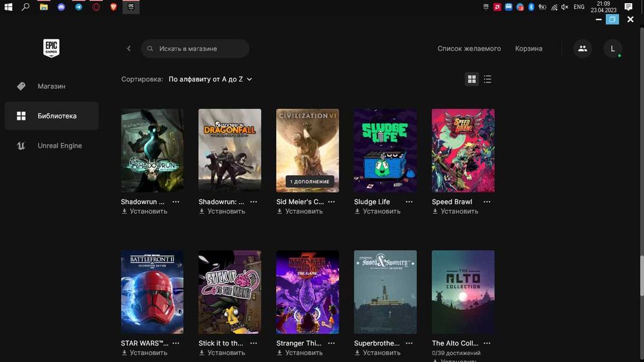This screenshot has height=362, width=644.
Task: Install Sludge Life via Установить
Action: [x=377, y=211]
